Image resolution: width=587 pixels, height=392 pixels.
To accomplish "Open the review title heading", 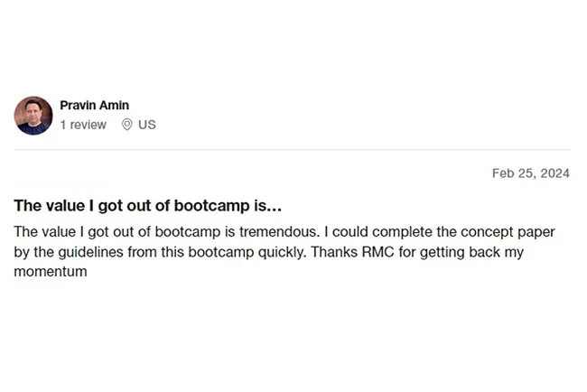I will click(148, 205).
